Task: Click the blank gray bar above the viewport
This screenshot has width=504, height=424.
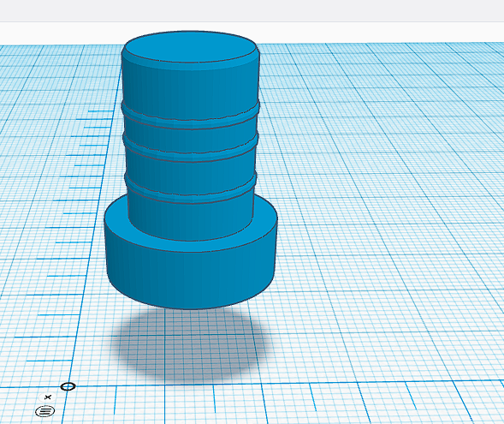Action: [x=252, y=10]
